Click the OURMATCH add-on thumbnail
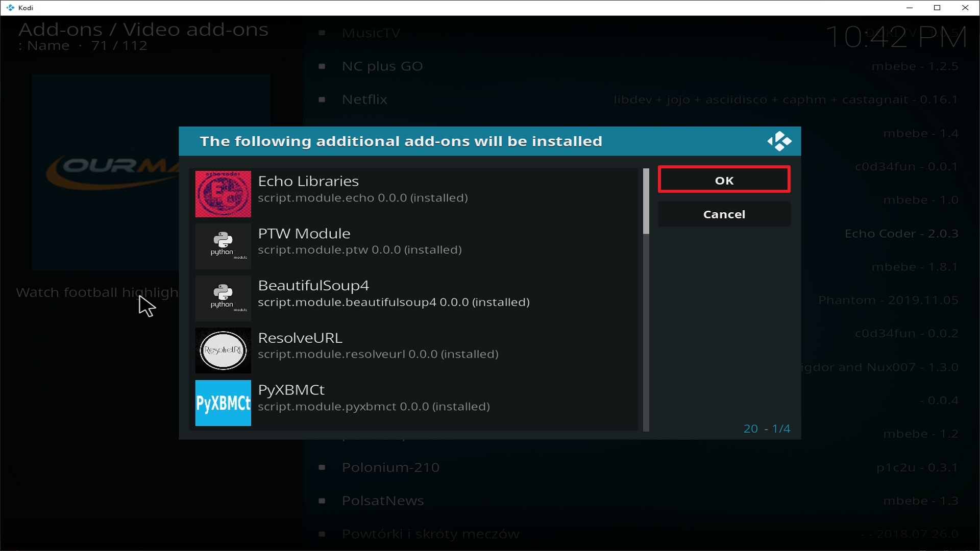The height and width of the screenshot is (551, 980). click(x=106, y=172)
